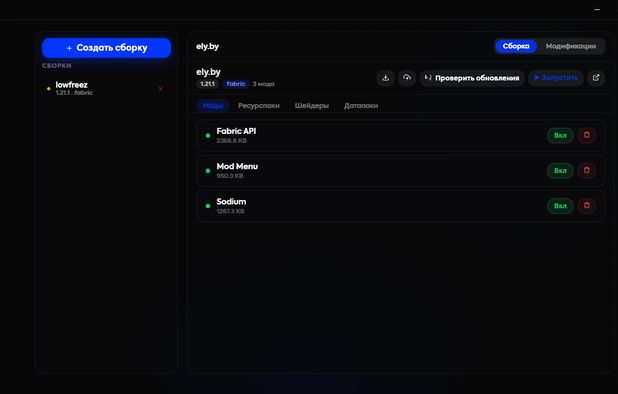Remove Mod Menu using its trash icon
Viewport: 618px width, 394px height.
click(x=586, y=171)
